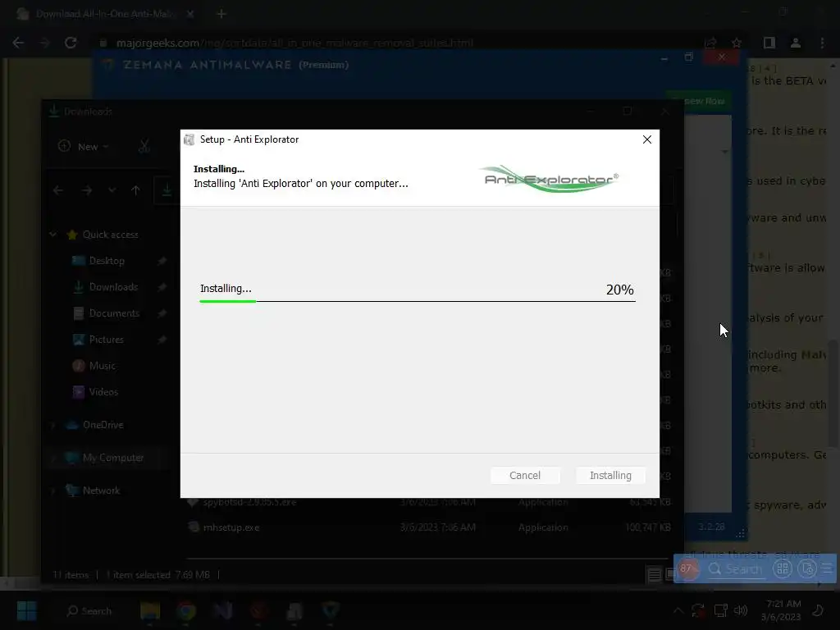Open File Explorer from the taskbar
This screenshot has height=630, width=840.
150,610
